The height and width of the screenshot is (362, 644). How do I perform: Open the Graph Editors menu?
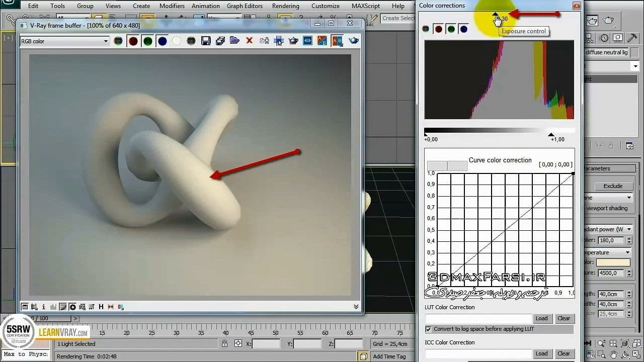coord(245,6)
